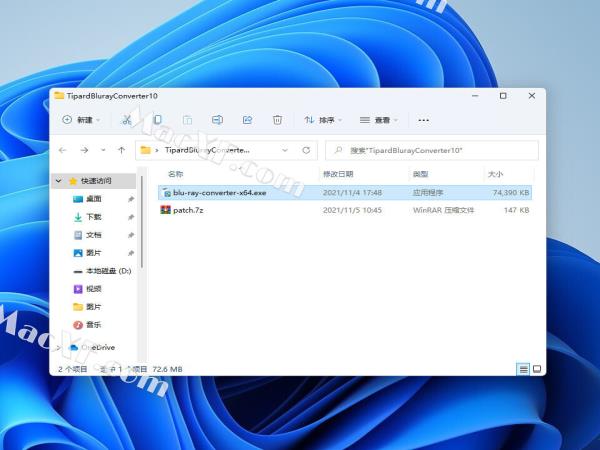
Task: Sort by Size (大小) column header
Action: pyautogui.click(x=496, y=174)
